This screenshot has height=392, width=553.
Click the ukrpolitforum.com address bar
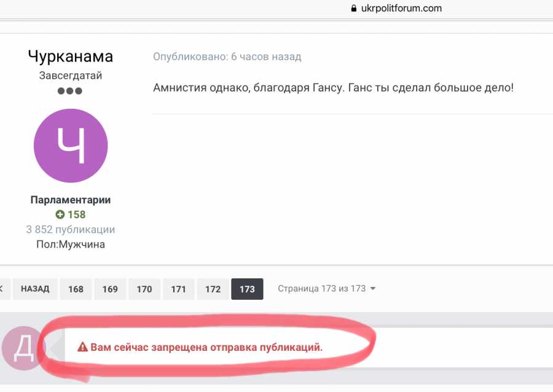coord(401,8)
